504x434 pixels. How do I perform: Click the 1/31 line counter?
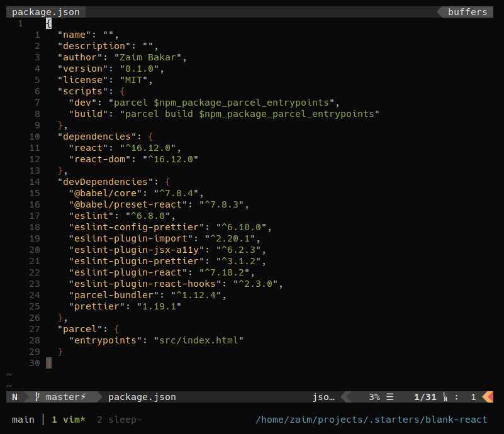pos(425,397)
